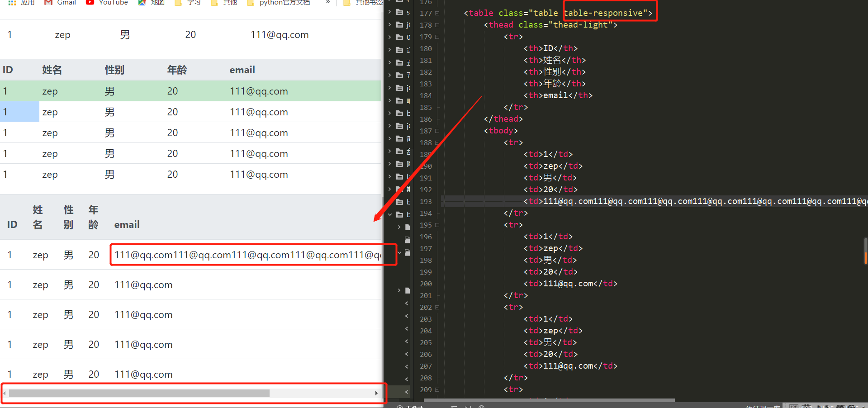868x408 pixels.
Task: Click line number 208 in the gutter
Action: tap(426, 378)
